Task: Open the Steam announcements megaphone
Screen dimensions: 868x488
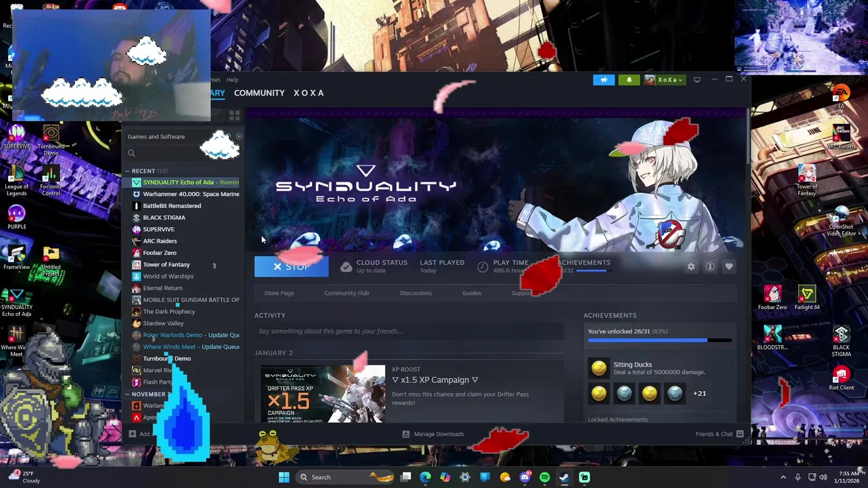Action: [604, 80]
